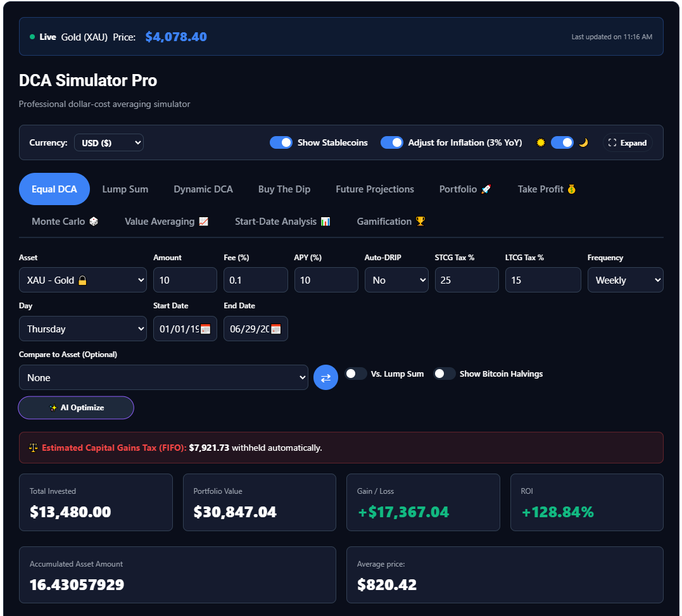682x616 pixels.
Task: Click the Portfolio Value $30,847.04 figure
Action: 235,512
